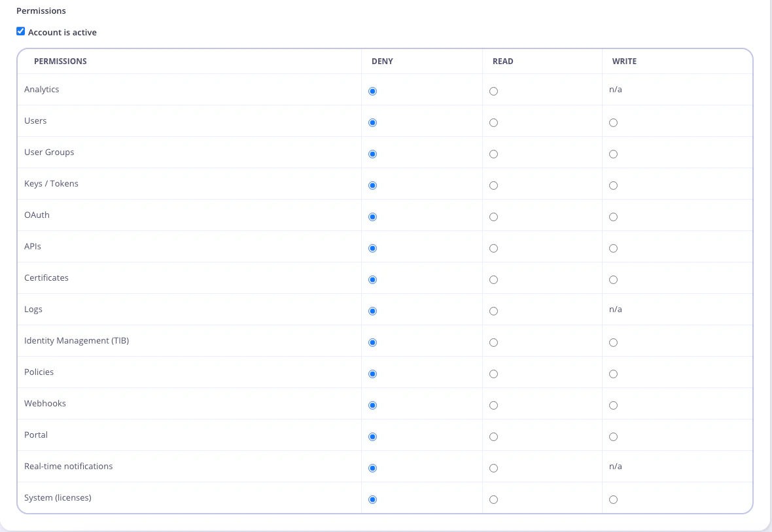772x532 pixels.
Task: Select Read permission for User Groups
Action: (x=493, y=154)
